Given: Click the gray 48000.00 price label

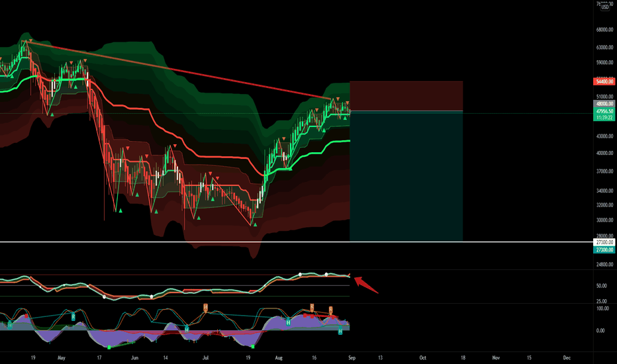Looking at the screenshot, I should tap(604, 104).
